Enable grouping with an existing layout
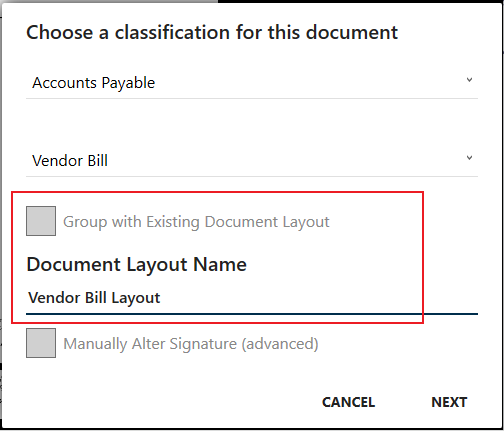 click(x=41, y=221)
